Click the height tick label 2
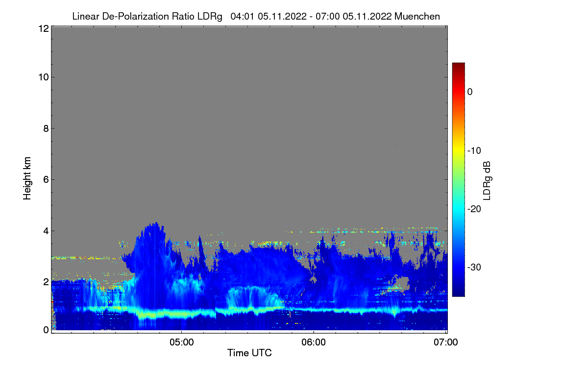The image size is (588, 392). (46, 282)
